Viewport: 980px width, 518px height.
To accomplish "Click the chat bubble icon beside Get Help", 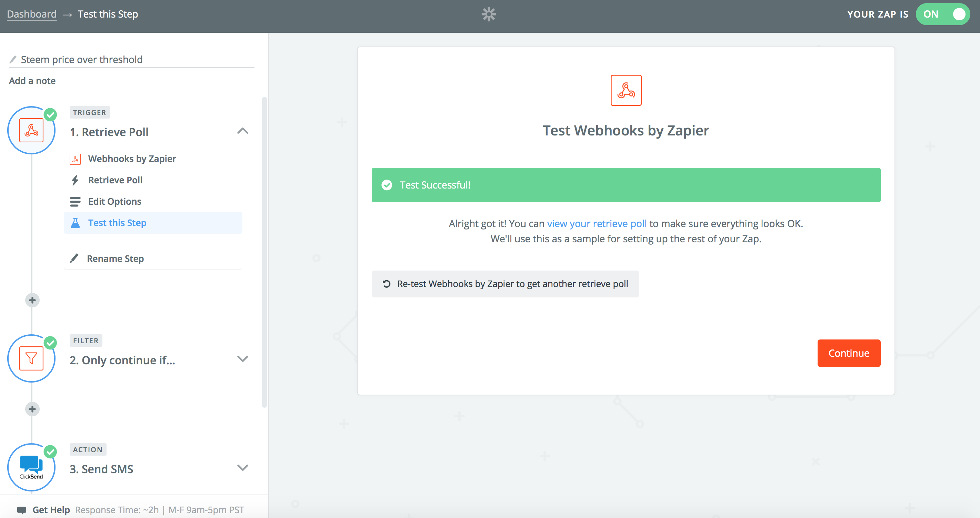I will [22, 510].
